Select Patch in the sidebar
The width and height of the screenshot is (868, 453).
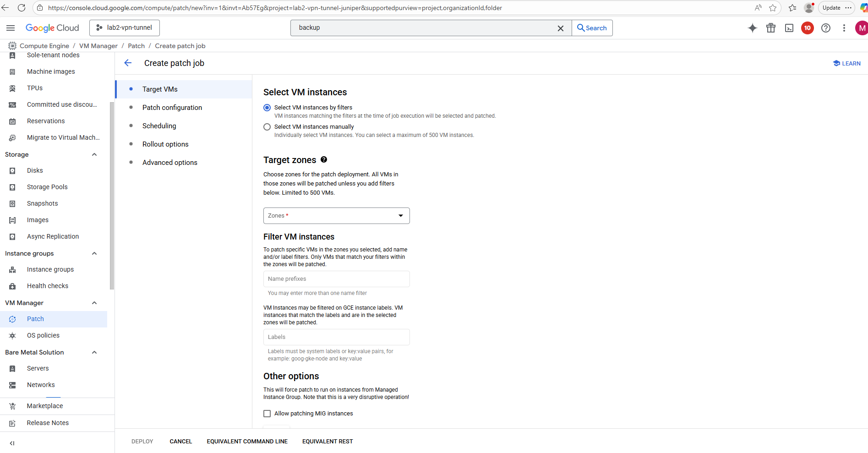54,319
